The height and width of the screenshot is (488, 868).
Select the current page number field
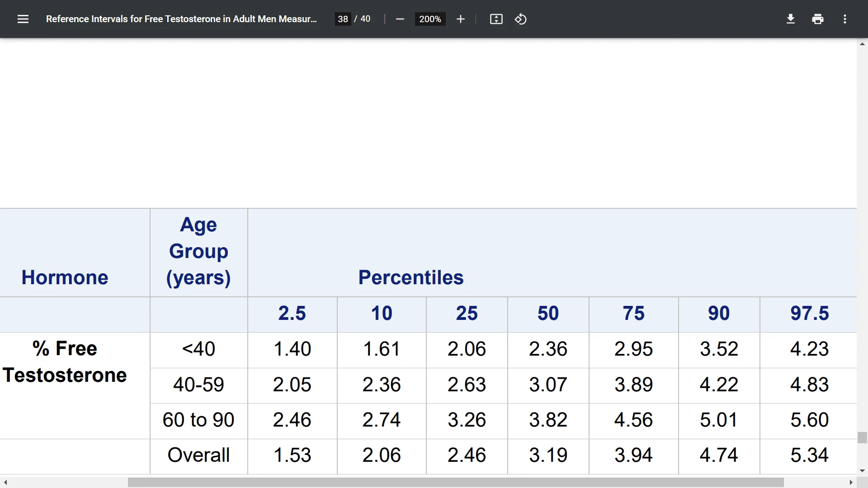coord(343,19)
